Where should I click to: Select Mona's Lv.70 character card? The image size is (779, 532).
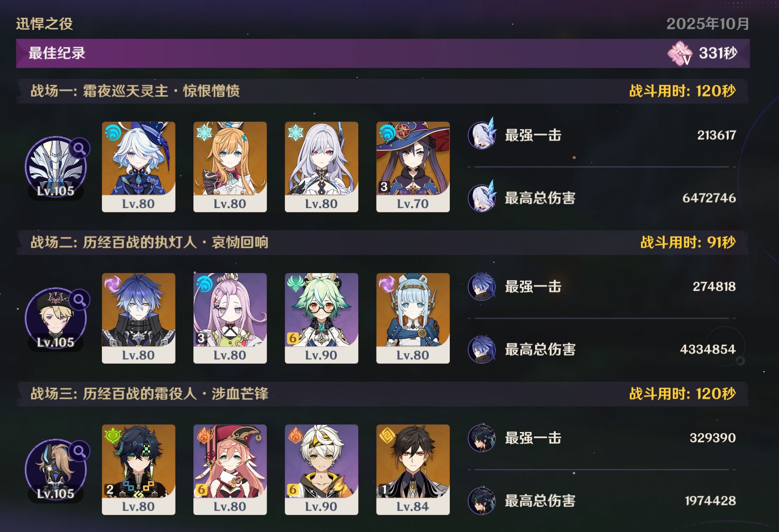click(413, 166)
